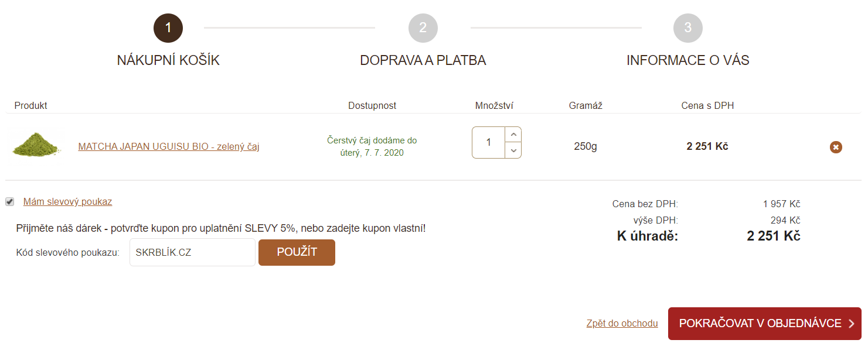The height and width of the screenshot is (350, 868).
Task: Switch to DOPRAVA A PLATBA step
Action: (x=423, y=60)
